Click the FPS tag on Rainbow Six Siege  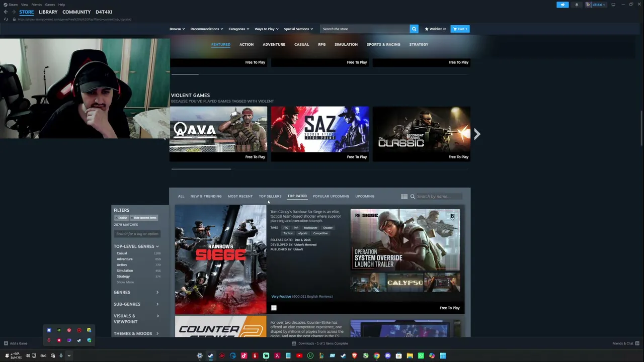pos(286,228)
